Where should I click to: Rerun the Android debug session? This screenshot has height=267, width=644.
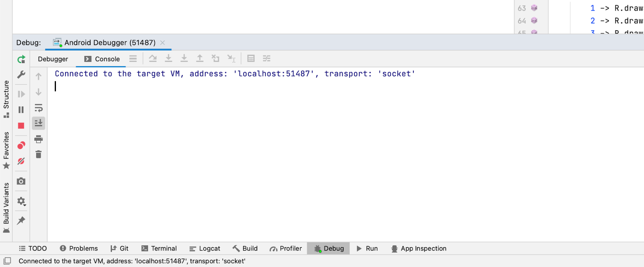(21, 60)
